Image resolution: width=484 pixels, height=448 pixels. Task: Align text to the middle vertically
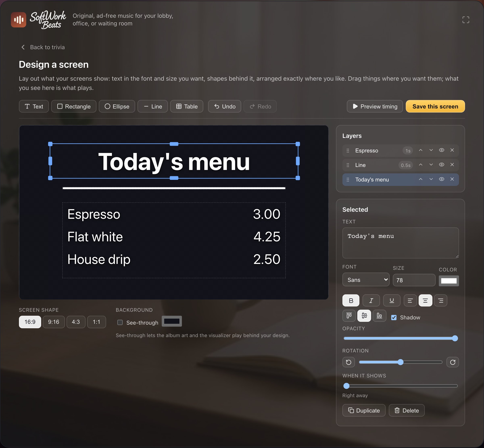click(364, 316)
